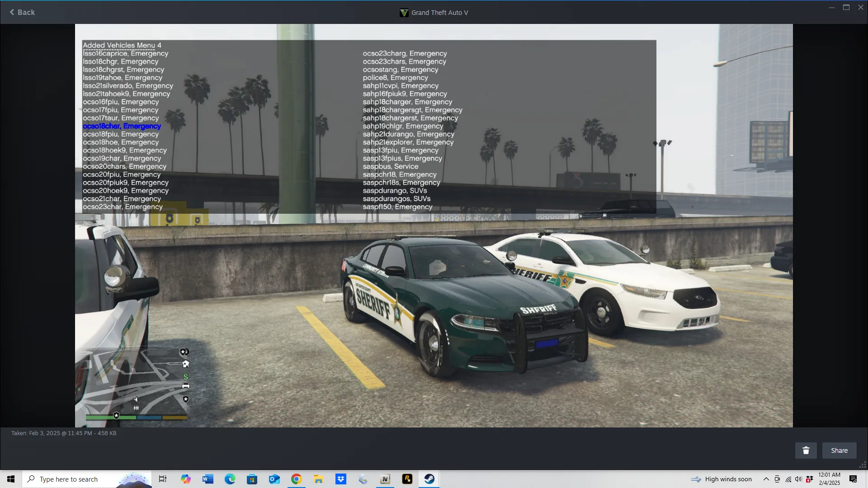Open High winds soon weather widget
868x488 pixels.
(x=722, y=479)
